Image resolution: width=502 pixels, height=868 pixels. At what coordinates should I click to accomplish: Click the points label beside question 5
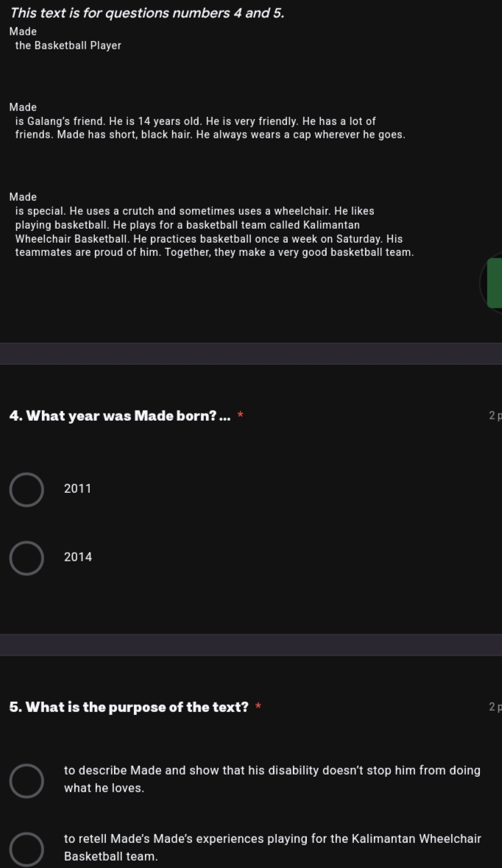tap(495, 707)
